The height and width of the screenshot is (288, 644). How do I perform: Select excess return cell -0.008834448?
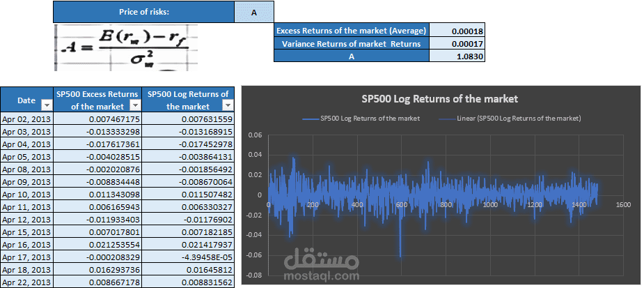pyautogui.click(x=97, y=182)
